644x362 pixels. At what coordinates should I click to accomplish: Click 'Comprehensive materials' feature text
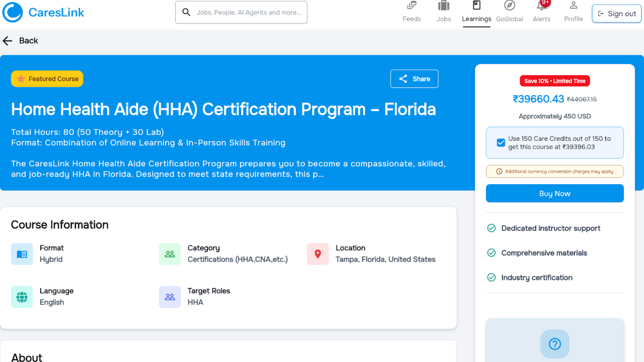tap(544, 253)
